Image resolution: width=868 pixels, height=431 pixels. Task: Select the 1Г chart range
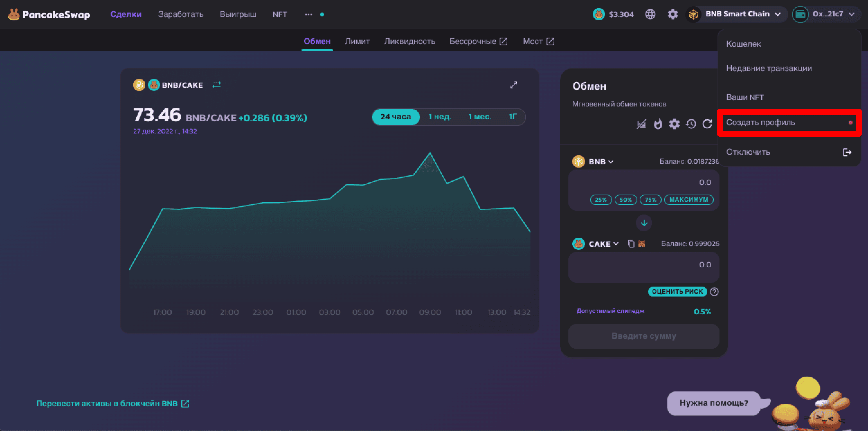tap(512, 117)
